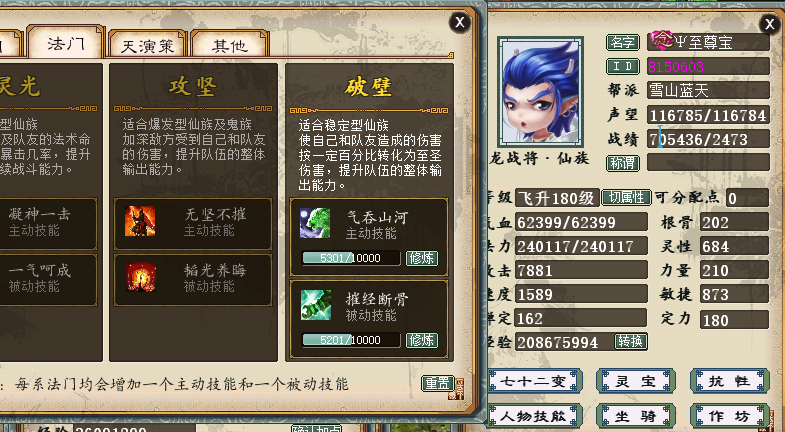Toggle the 切属性 attribute switch

click(x=626, y=197)
